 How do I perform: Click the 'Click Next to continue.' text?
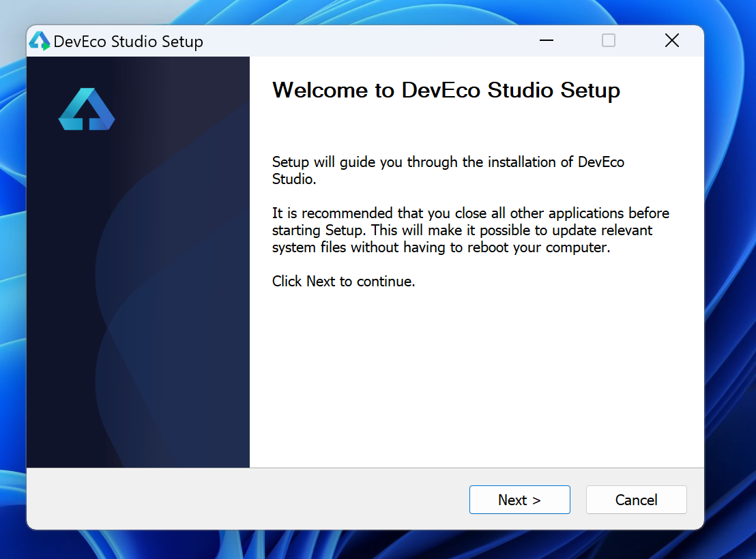coord(343,281)
